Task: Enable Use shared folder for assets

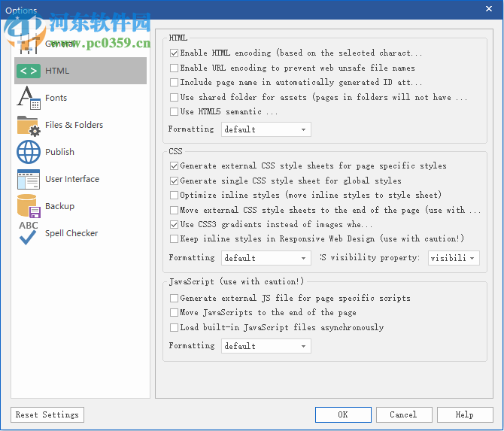Action: [174, 97]
